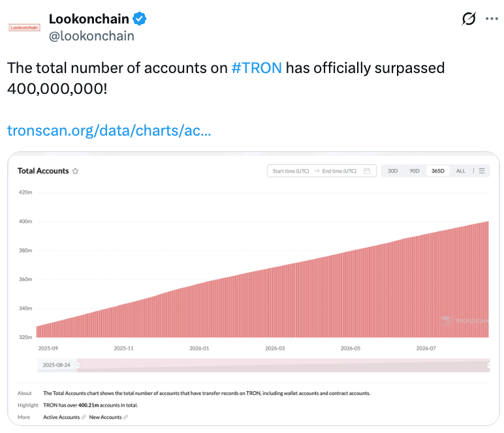The image size is (504, 433).
Task: Click the End time (UTC) field
Action: pos(339,171)
